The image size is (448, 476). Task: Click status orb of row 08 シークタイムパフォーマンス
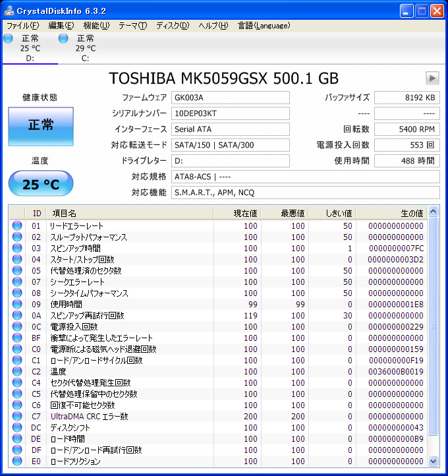click(x=17, y=293)
